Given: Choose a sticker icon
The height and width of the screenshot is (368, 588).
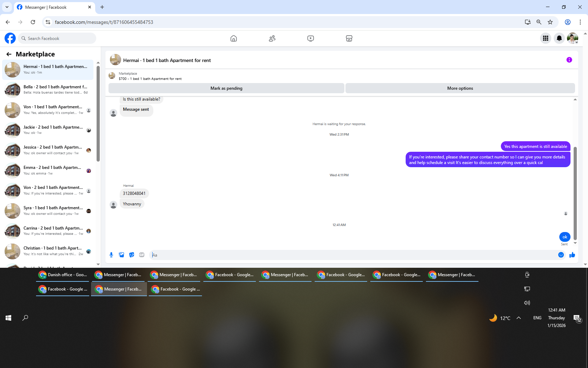Looking at the screenshot, I should pos(132,255).
